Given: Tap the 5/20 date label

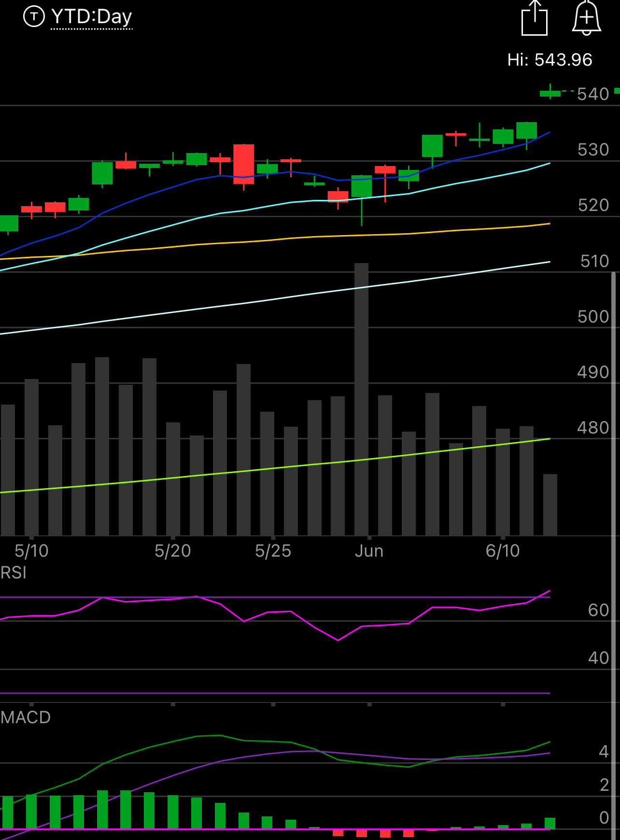Looking at the screenshot, I should [173, 551].
